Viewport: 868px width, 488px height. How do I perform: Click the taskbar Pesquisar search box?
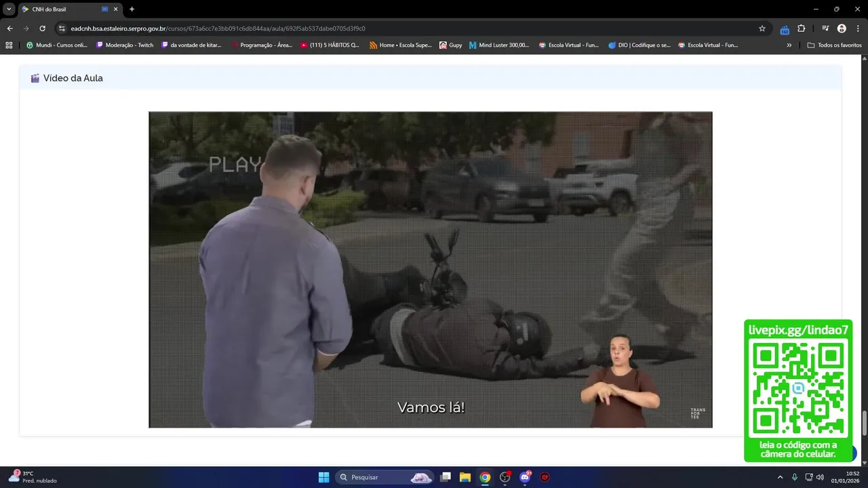[x=385, y=477]
